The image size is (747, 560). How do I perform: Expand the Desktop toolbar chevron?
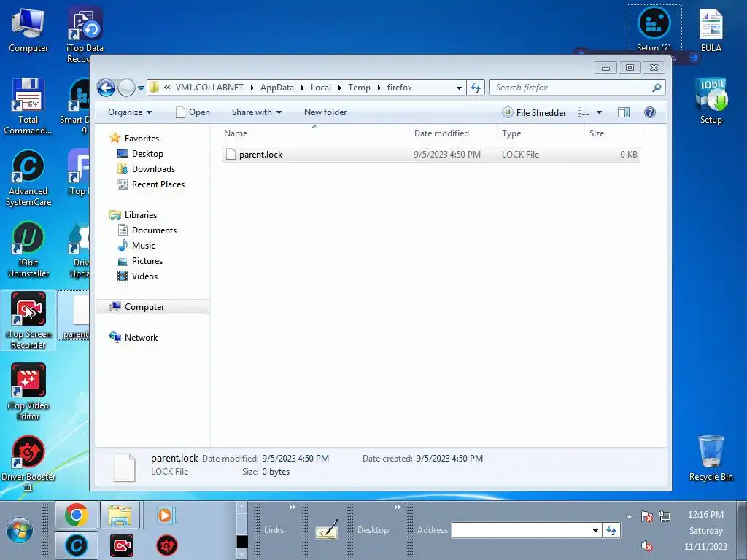(398, 507)
